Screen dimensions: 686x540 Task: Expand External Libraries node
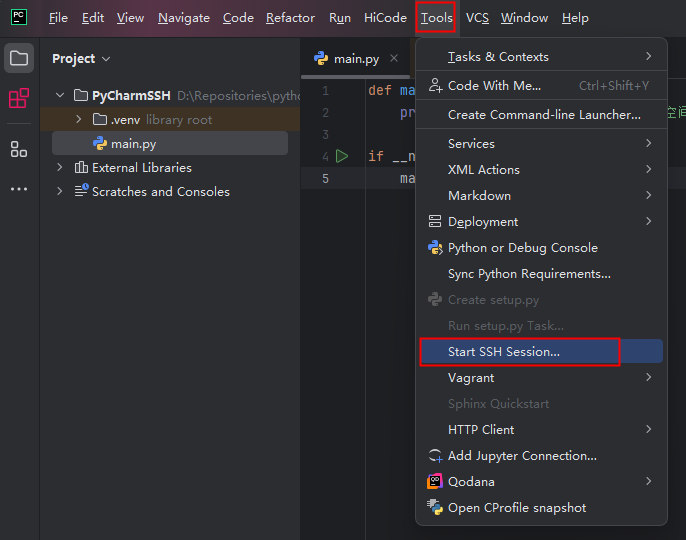[x=60, y=168]
